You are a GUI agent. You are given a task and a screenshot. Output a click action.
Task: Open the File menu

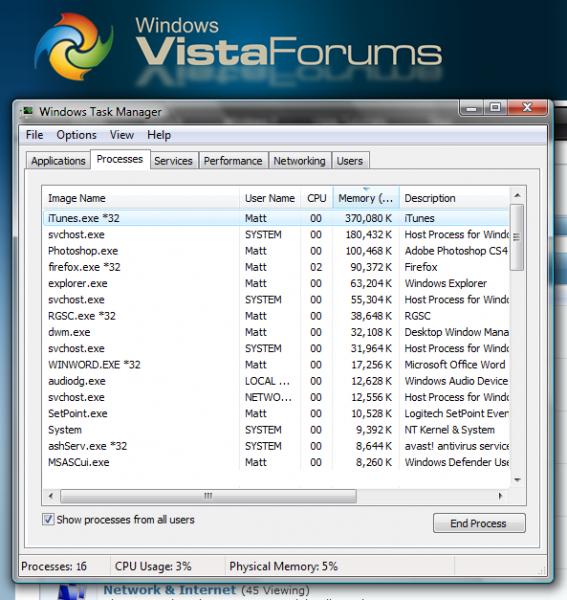34,135
